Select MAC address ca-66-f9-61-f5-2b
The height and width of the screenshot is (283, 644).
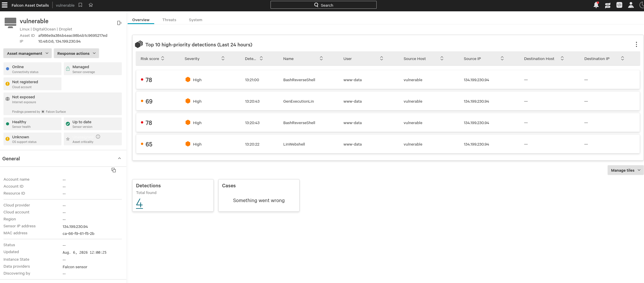pyautogui.click(x=79, y=233)
